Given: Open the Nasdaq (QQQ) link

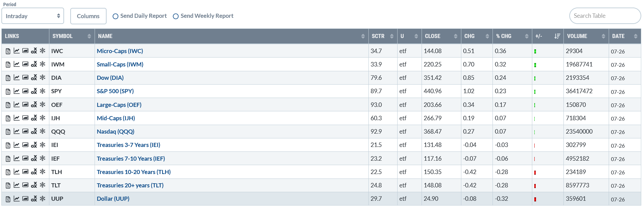Looking at the screenshot, I should 116,132.
